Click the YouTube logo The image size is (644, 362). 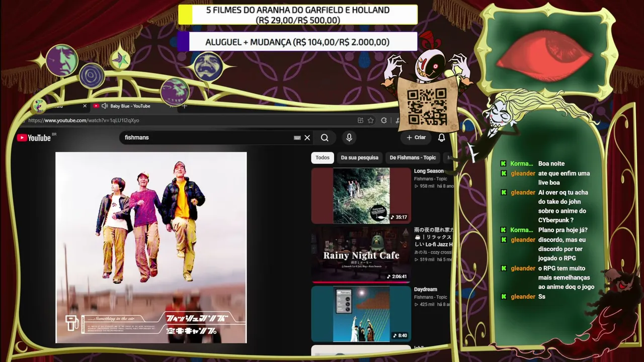tap(34, 138)
